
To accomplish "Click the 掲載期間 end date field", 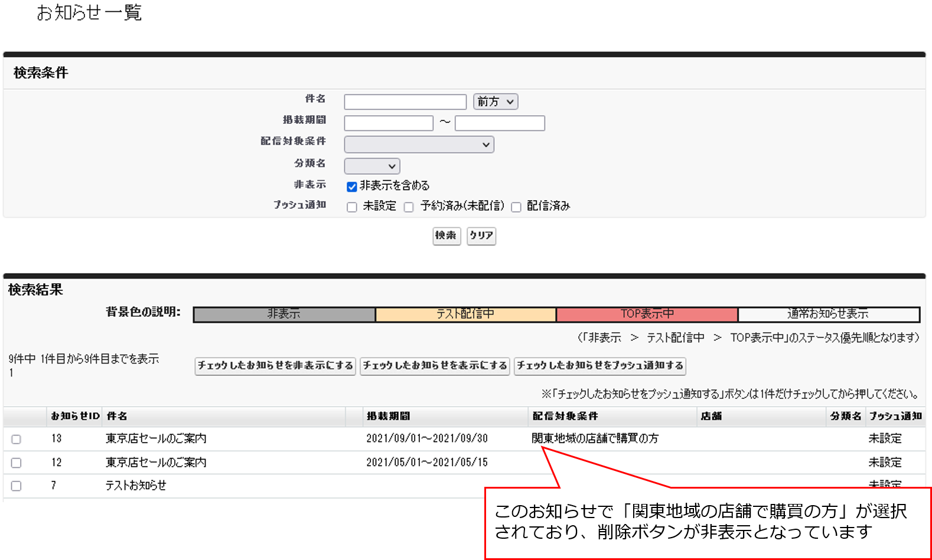I will coord(500,123).
